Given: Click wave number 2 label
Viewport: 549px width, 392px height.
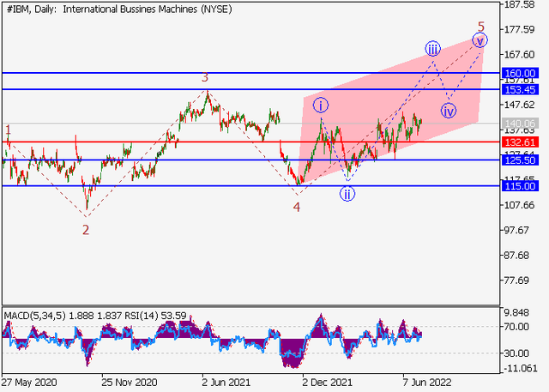Looking at the screenshot, I should [x=86, y=230].
